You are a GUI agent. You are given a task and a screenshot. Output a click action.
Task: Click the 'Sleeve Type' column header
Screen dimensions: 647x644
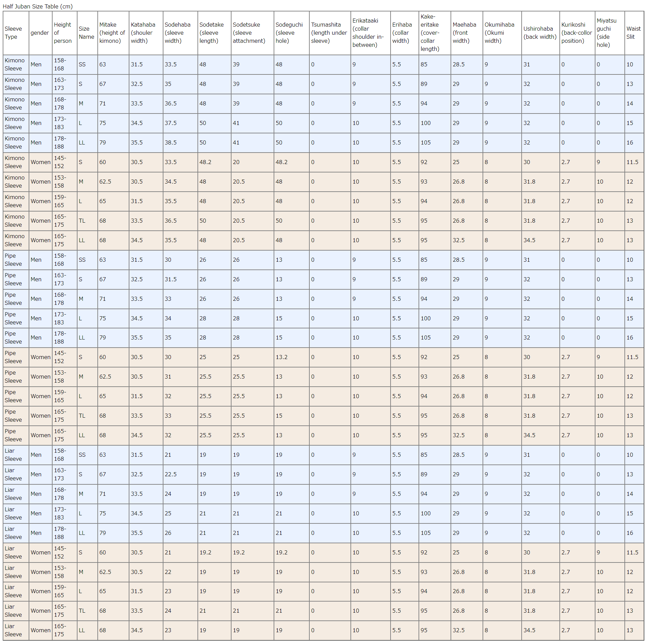click(13, 33)
